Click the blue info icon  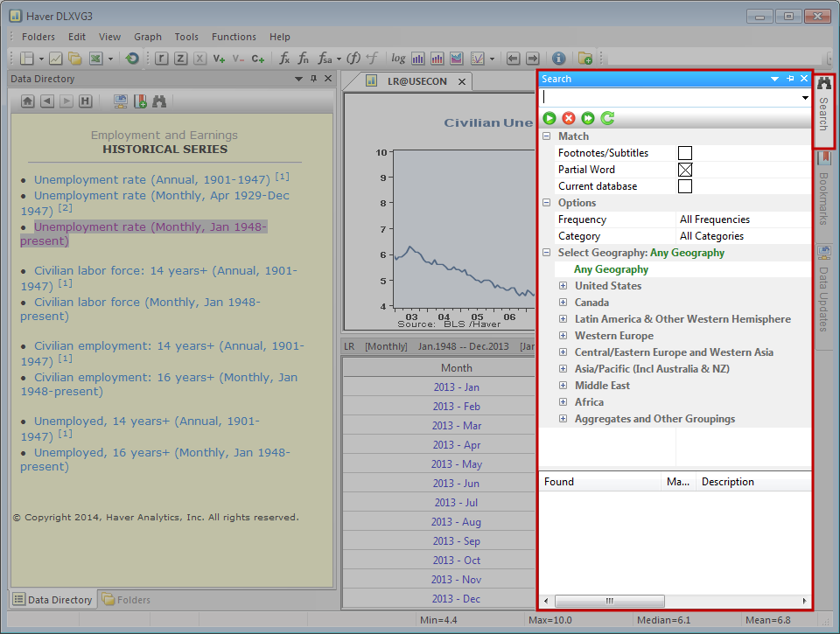[558, 58]
